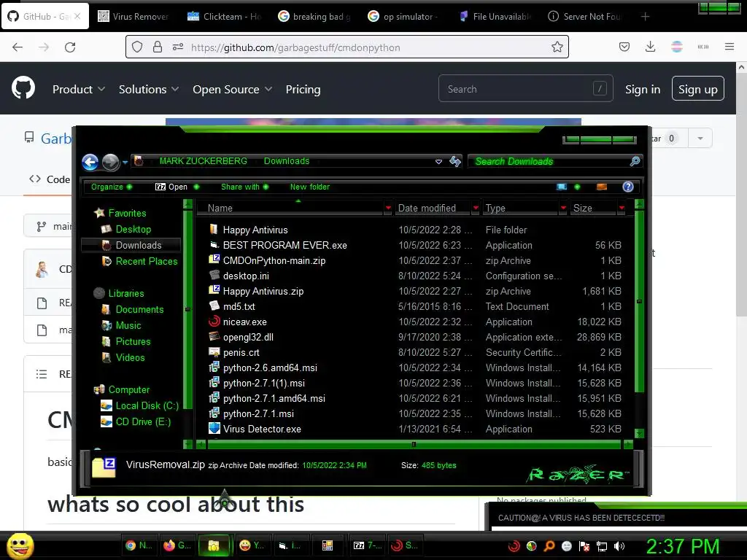Expand the Open Source menu
This screenshot has height=560, width=747.
pyautogui.click(x=233, y=89)
